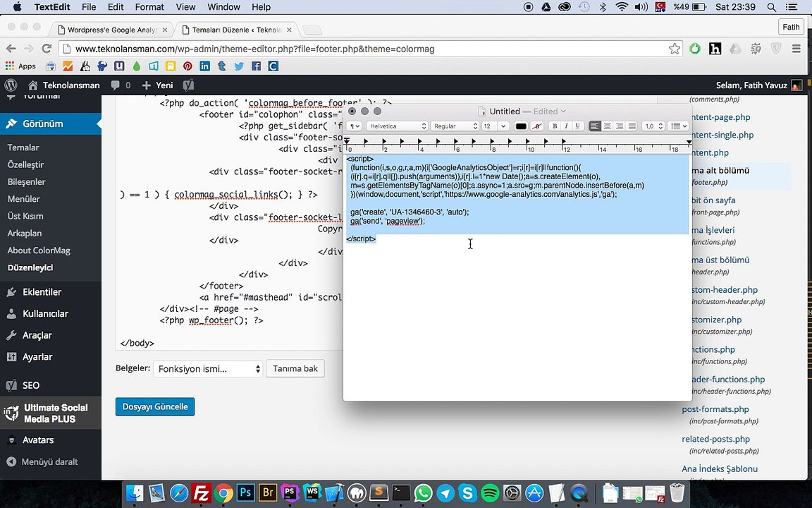Open the File menu
Viewport: 812px width, 508px height.
tap(89, 7)
